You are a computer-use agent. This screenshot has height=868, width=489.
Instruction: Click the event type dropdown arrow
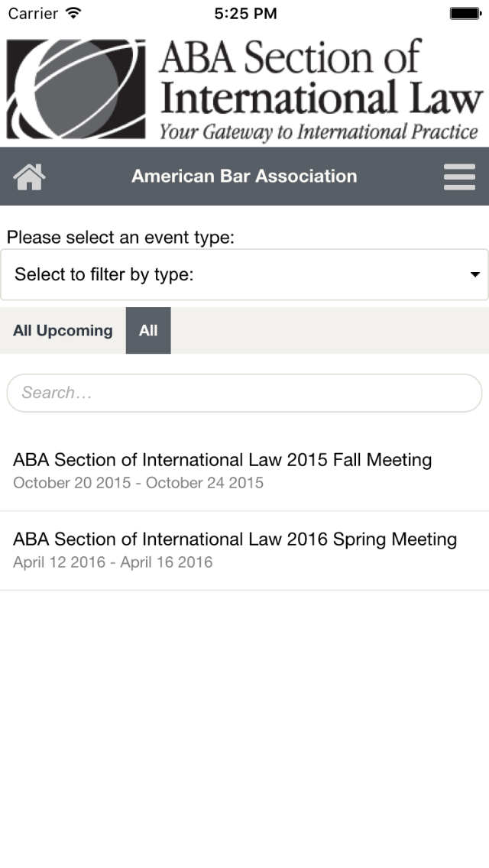pyautogui.click(x=474, y=274)
